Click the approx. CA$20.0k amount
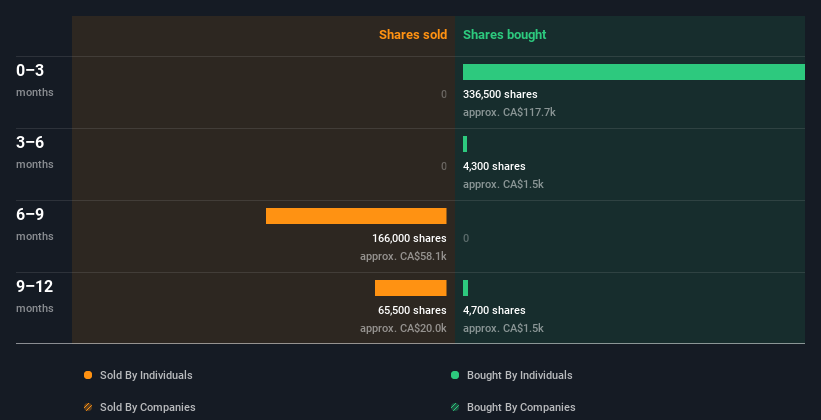This screenshot has height=420, width=821. coord(403,328)
